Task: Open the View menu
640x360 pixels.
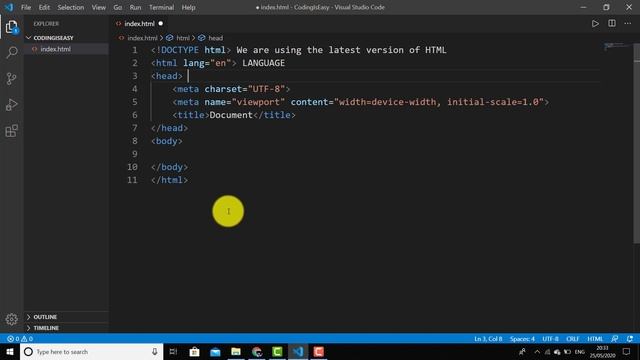Action: [x=98, y=7]
